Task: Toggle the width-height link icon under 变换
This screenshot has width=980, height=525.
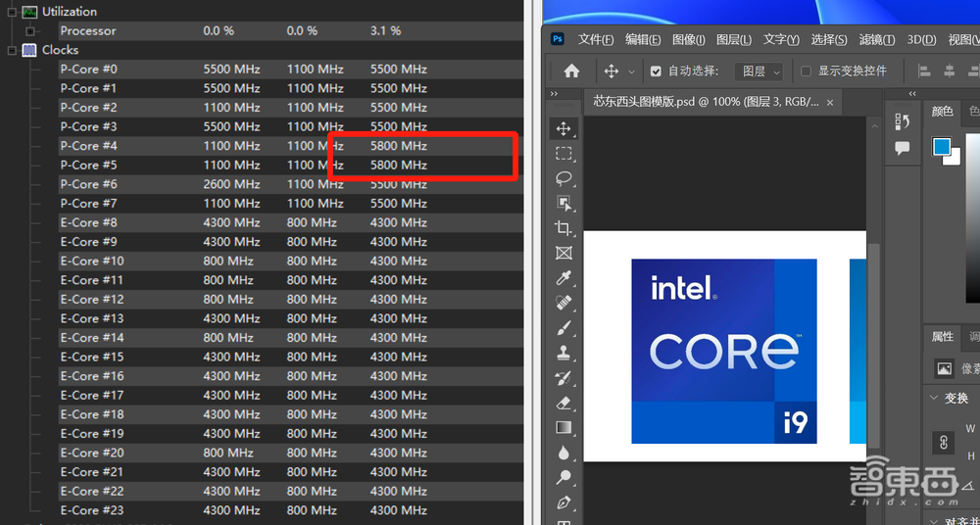Action: click(944, 443)
